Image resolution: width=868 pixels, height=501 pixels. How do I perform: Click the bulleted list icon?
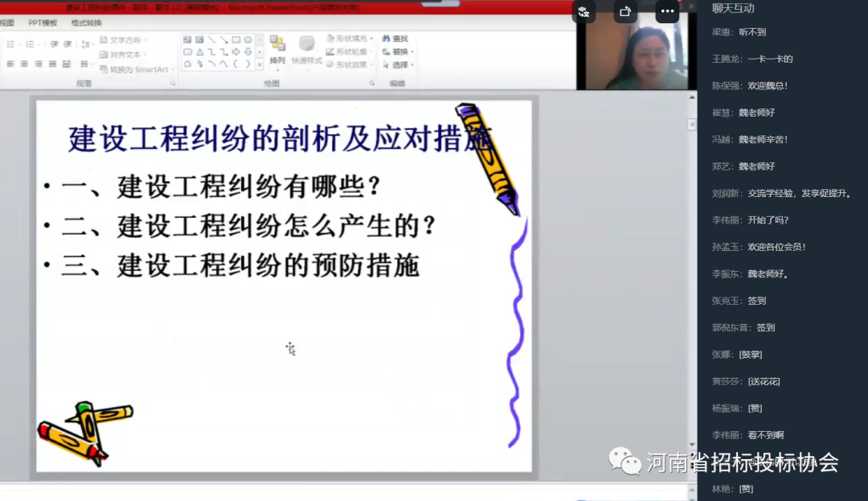[11, 43]
